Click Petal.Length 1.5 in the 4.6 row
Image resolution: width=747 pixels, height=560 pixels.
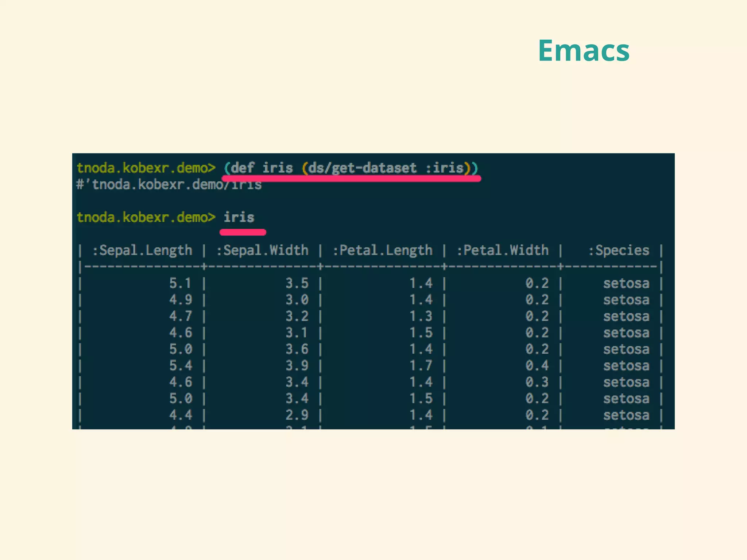tap(421, 332)
